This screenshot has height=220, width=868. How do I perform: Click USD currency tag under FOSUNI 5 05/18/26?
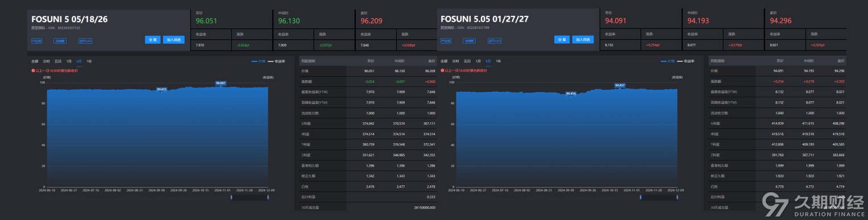point(85,41)
